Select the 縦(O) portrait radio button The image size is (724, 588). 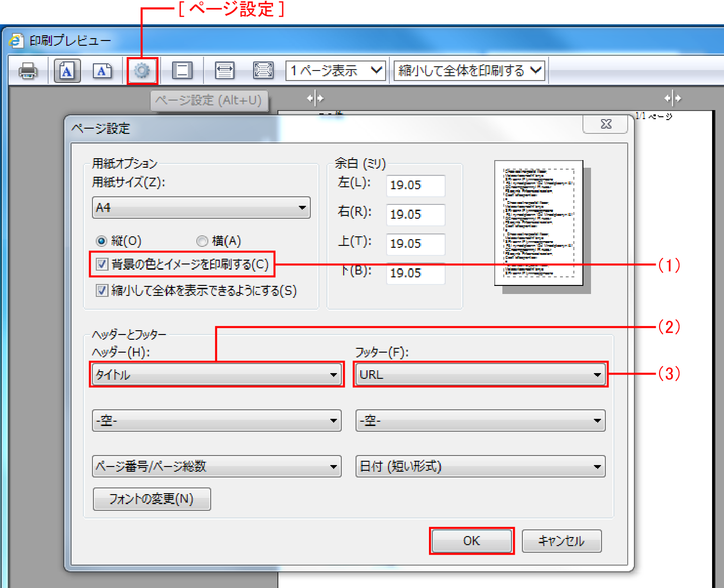click(x=102, y=241)
